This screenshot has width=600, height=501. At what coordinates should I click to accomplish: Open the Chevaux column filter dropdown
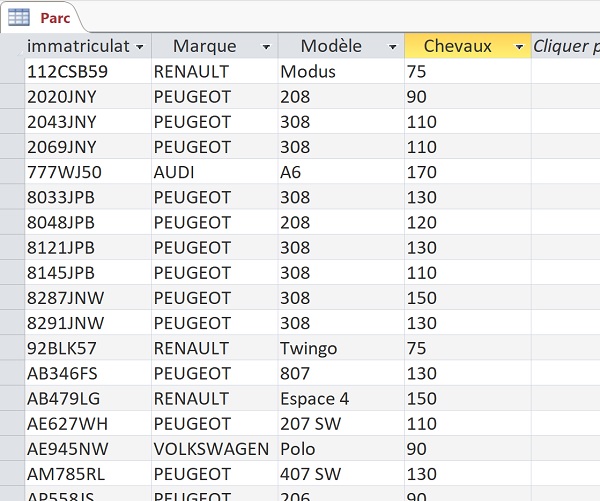pos(519,47)
